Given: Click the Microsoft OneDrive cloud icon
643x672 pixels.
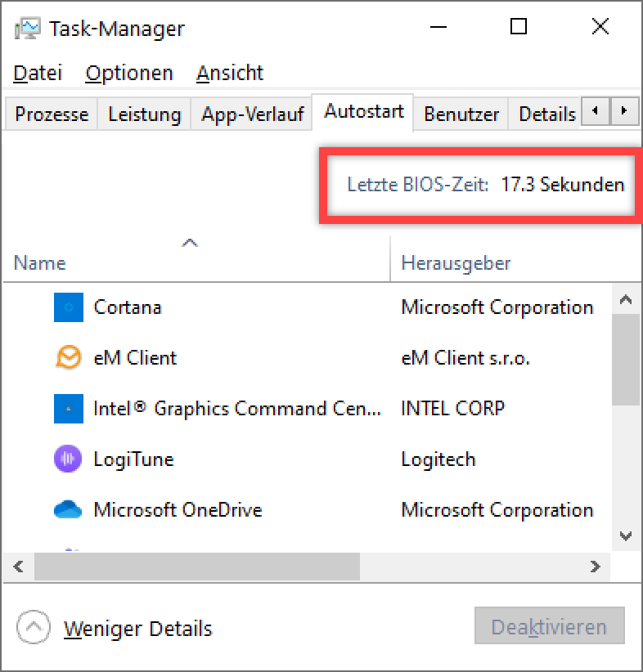Looking at the screenshot, I should [69, 510].
